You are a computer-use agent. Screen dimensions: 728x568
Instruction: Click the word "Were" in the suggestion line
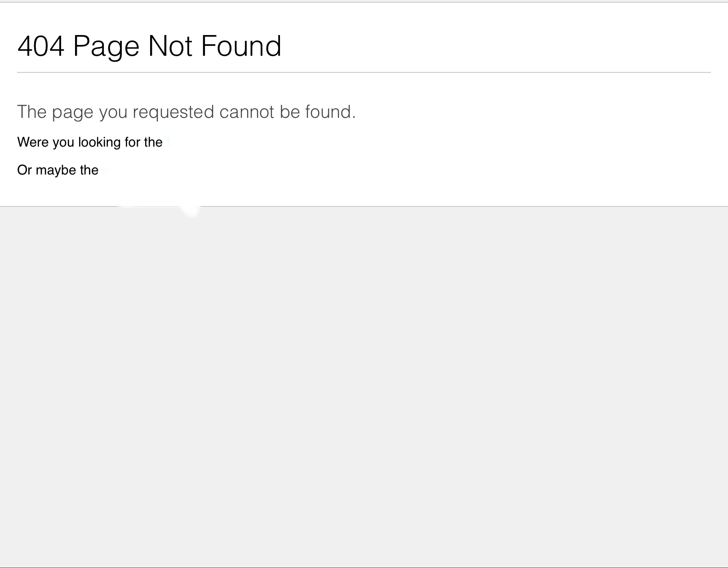click(33, 142)
